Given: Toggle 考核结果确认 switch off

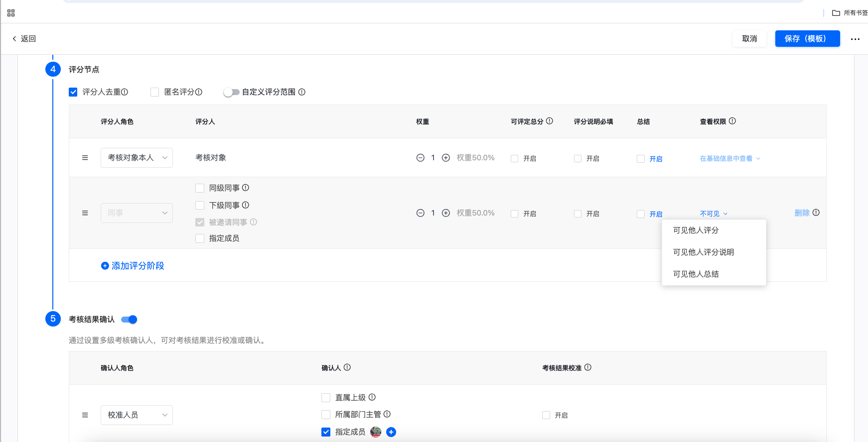Looking at the screenshot, I should tap(129, 320).
